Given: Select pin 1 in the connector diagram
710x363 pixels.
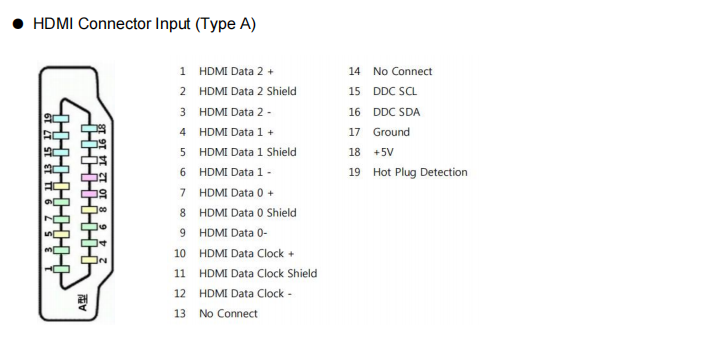Looking at the screenshot, I should tap(61, 269).
